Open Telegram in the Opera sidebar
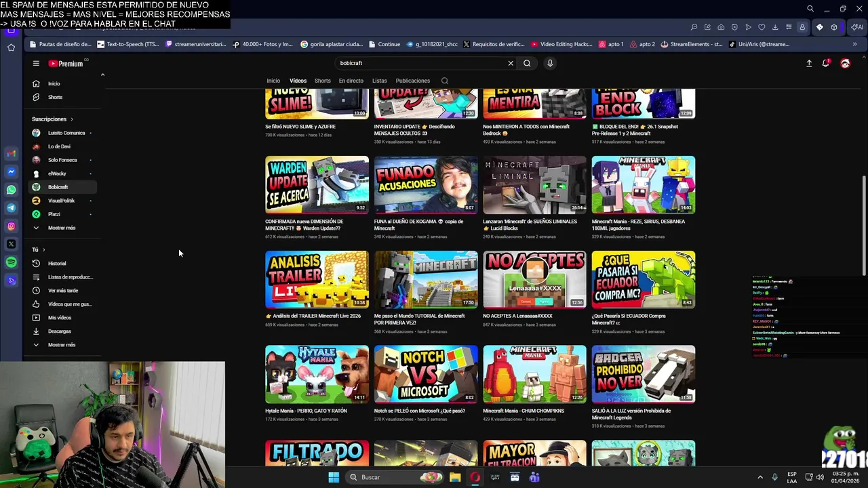 point(11,208)
